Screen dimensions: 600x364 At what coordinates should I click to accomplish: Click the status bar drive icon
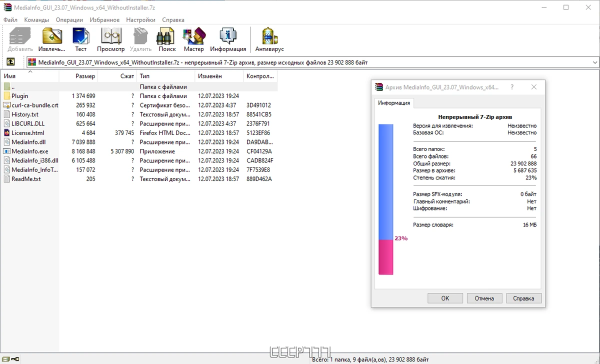[x=6, y=359]
